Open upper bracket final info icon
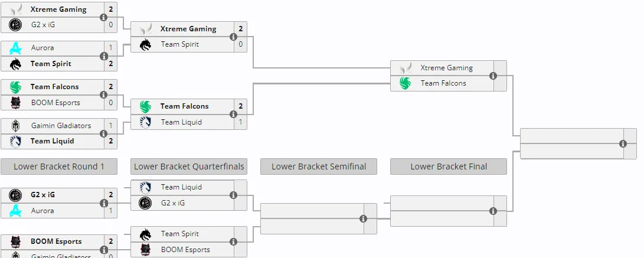 493,76
